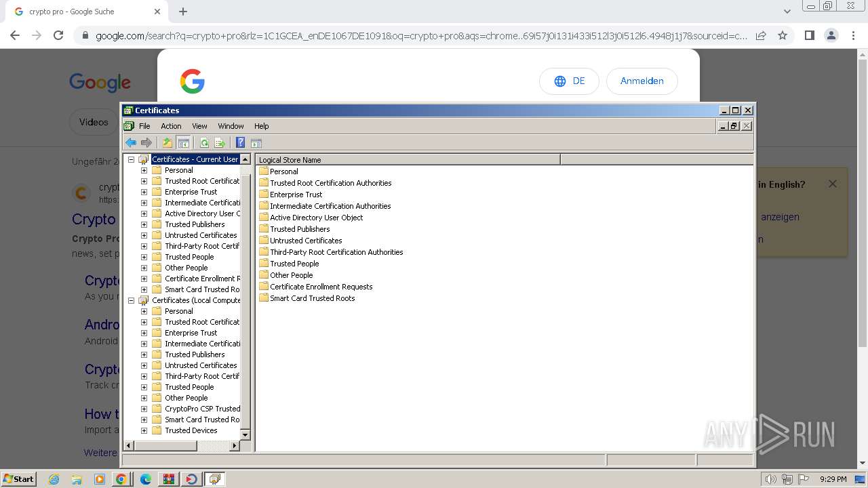The image size is (868, 488).
Task: Expand Trusted Devices tree node
Action: coord(144,430)
